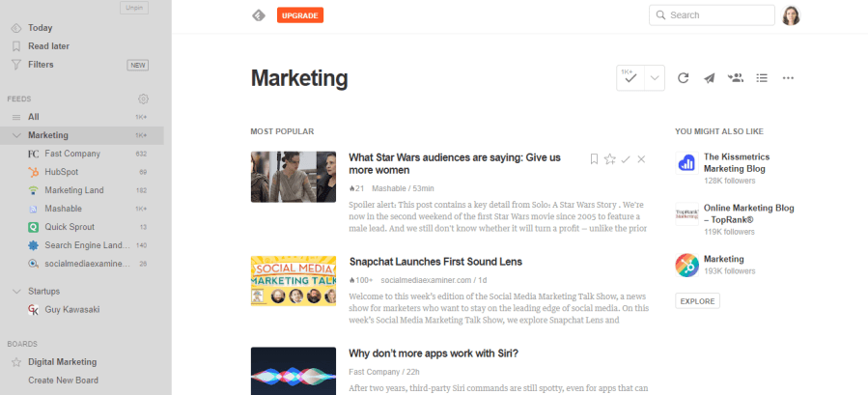This screenshot has height=395, width=868.
Task: Select the Startups category label
Action: [x=43, y=292]
